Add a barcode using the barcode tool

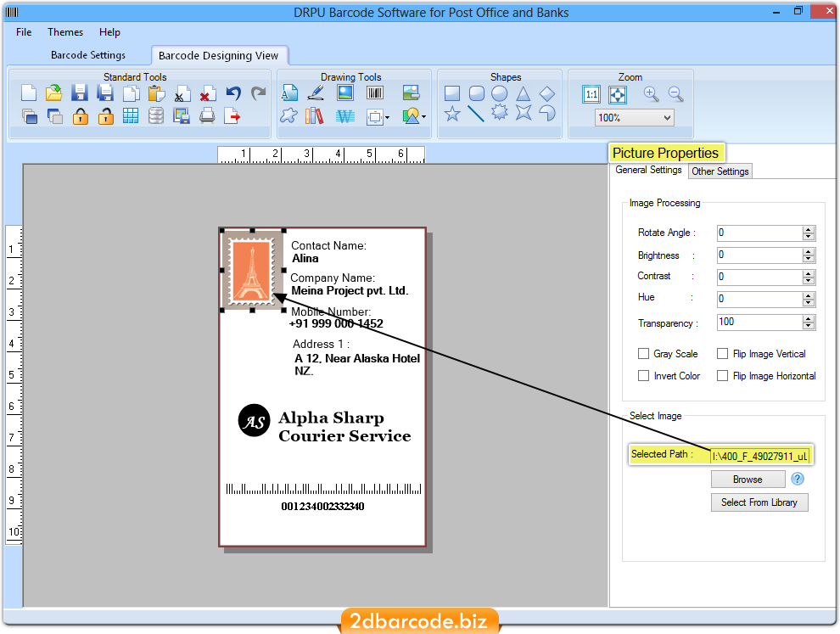point(375,93)
